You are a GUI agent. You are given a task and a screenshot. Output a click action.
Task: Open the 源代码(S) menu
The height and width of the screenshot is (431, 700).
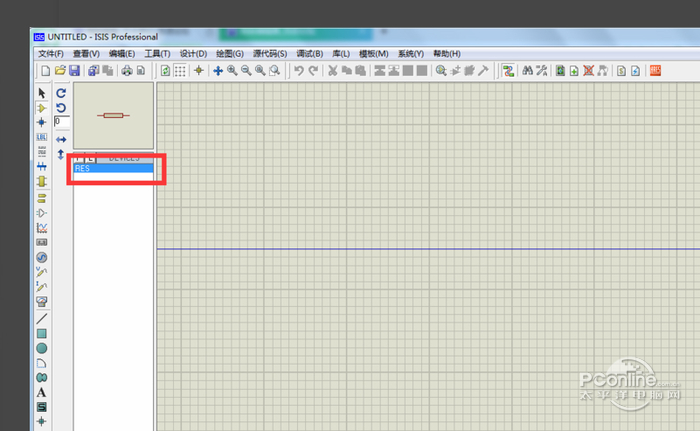270,54
